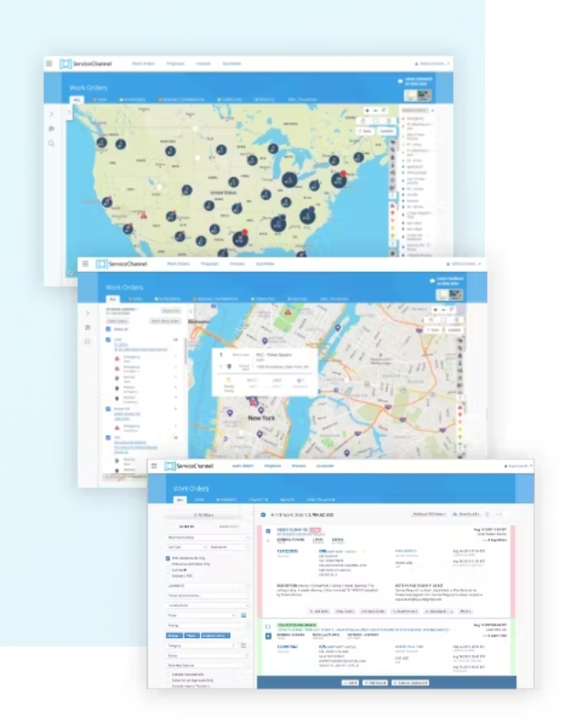Click the New York city label on the map

tap(261, 418)
